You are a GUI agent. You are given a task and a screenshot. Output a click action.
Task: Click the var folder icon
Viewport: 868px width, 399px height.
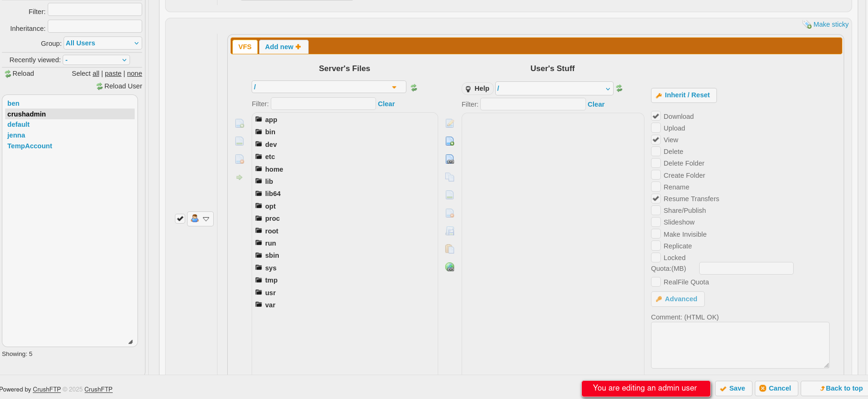(259, 305)
